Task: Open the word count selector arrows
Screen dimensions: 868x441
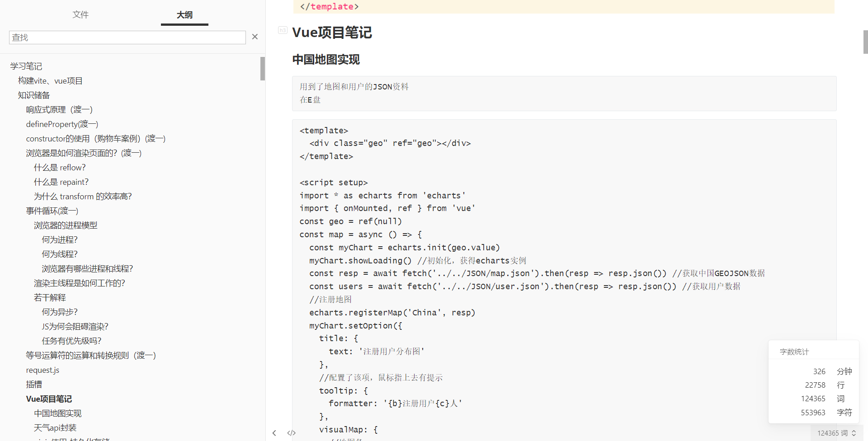Action: tap(854, 433)
